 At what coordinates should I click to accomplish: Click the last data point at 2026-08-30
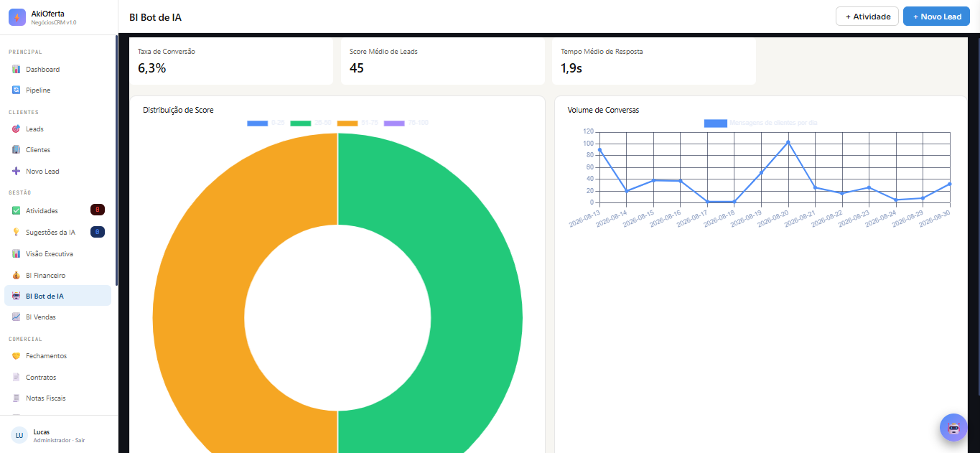tap(949, 184)
